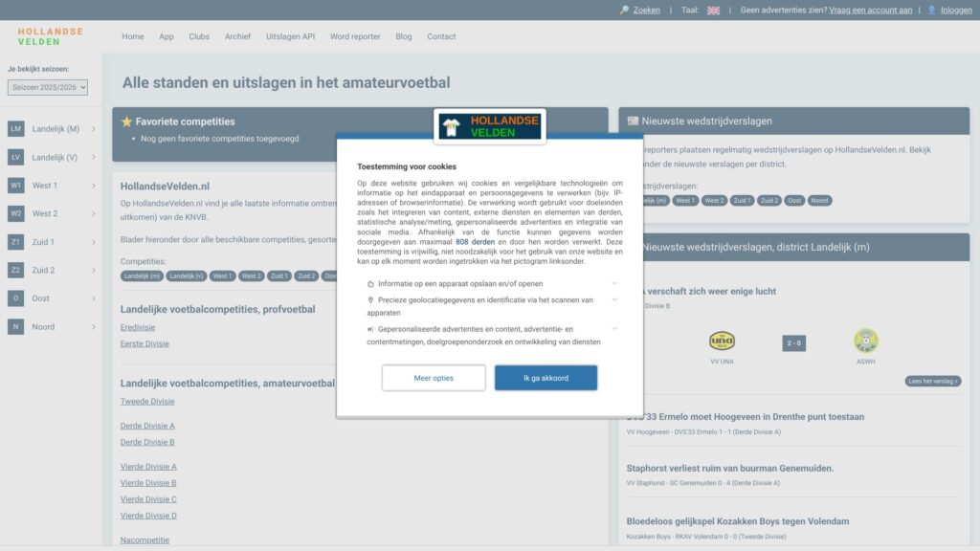Open the Eerste Divisie link

click(145, 343)
